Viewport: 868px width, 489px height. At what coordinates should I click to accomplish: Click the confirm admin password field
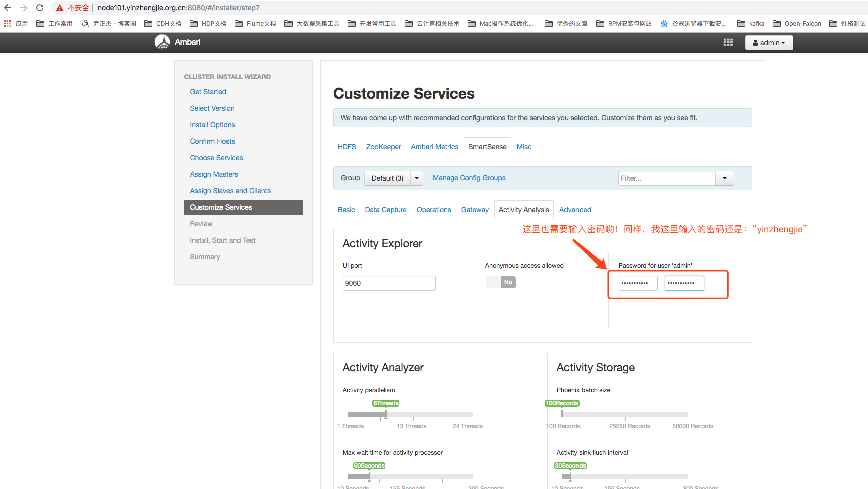(x=684, y=283)
